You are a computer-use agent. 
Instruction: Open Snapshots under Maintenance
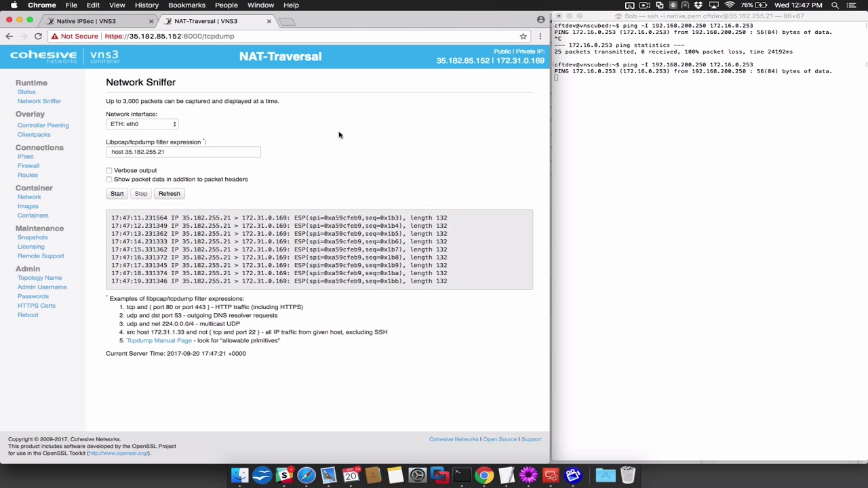point(33,238)
